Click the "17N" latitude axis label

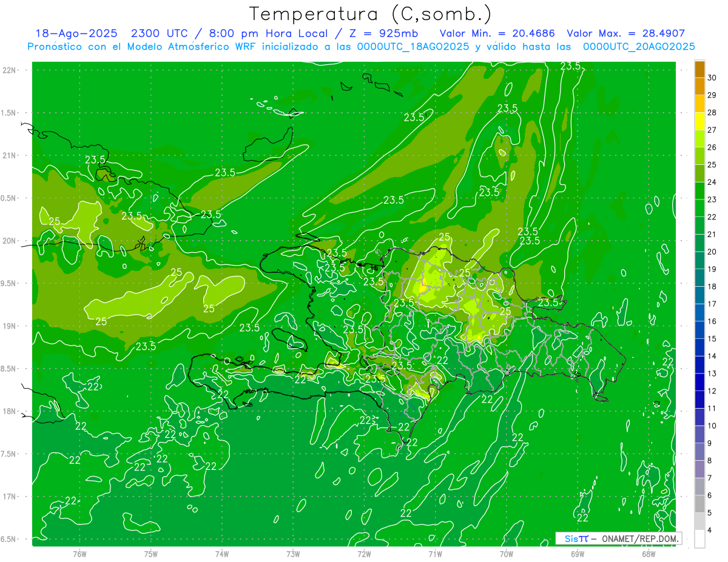pyautogui.click(x=10, y=497)
